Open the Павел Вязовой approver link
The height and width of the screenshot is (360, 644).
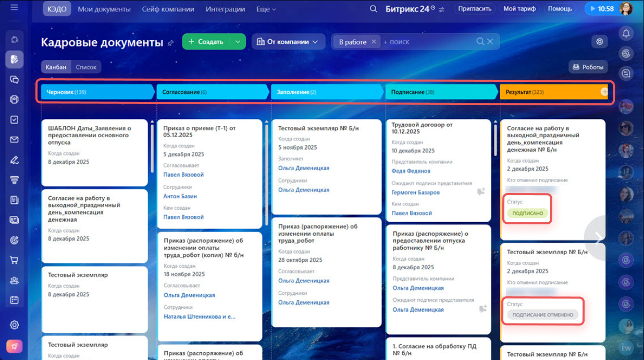(183, 175)
